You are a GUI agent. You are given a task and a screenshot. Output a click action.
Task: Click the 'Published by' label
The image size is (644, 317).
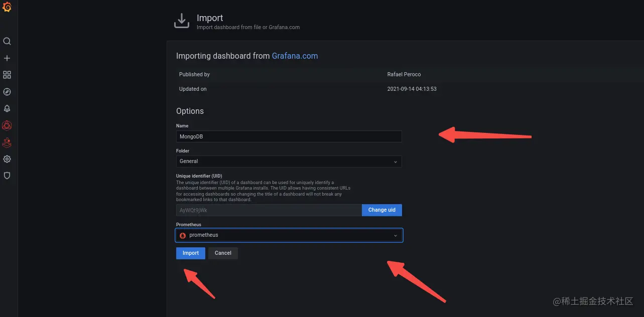[x=194, y=74]
